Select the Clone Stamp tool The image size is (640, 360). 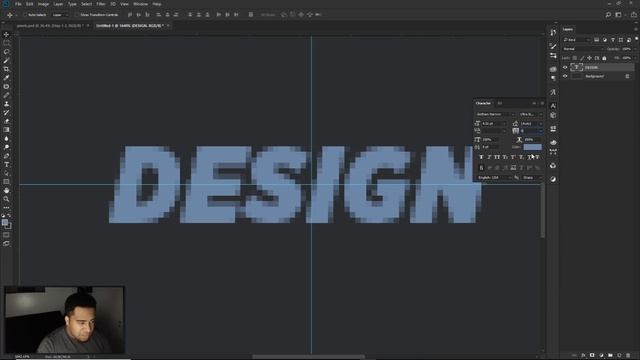pos(6,104)
